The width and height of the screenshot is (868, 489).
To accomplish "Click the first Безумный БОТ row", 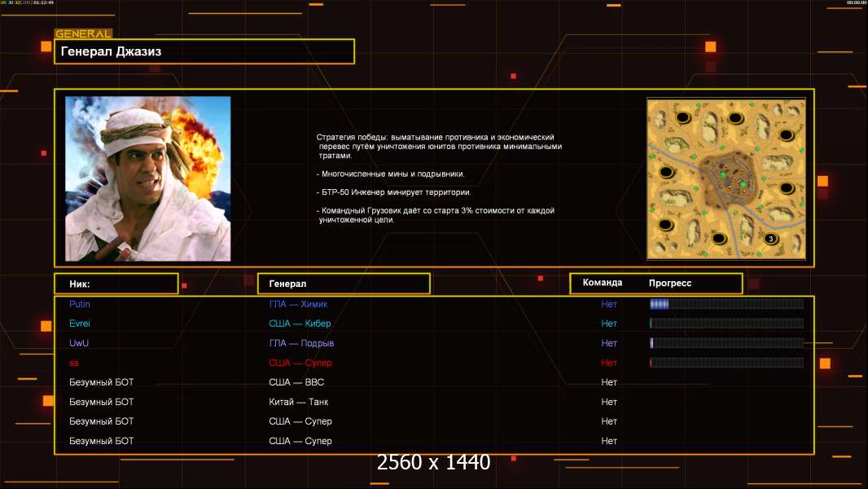I will [434, 382].
